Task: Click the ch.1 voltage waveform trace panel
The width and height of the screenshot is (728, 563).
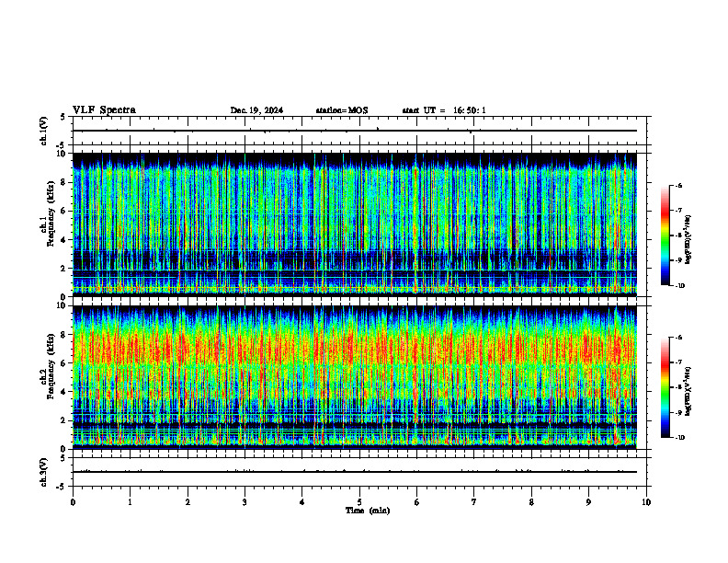Action: click(359, 131)
